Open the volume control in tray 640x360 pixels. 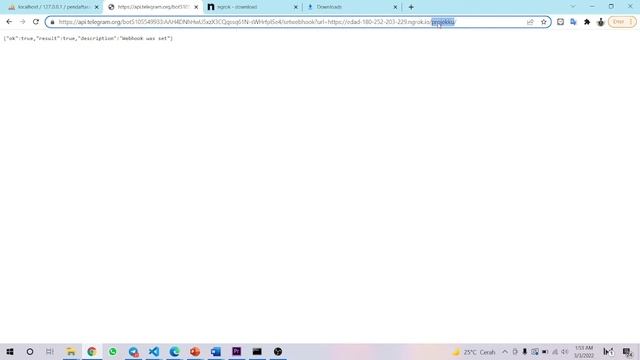click(565, 352)
